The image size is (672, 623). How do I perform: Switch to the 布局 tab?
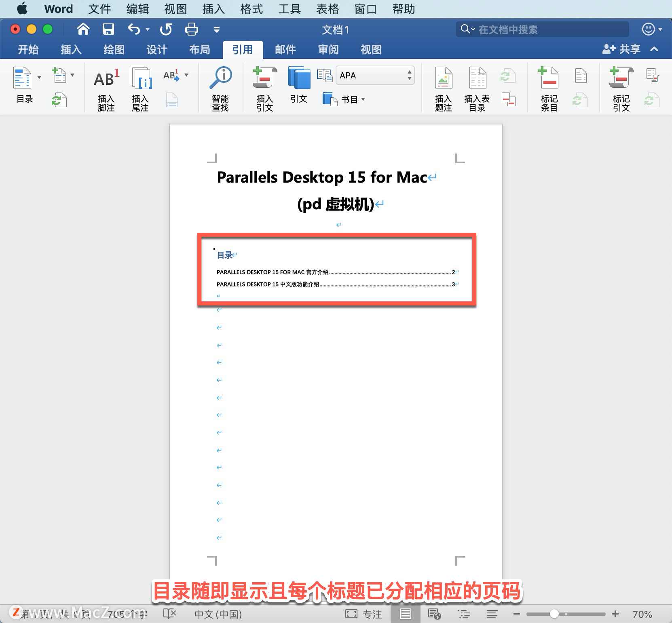click(200, 49)
